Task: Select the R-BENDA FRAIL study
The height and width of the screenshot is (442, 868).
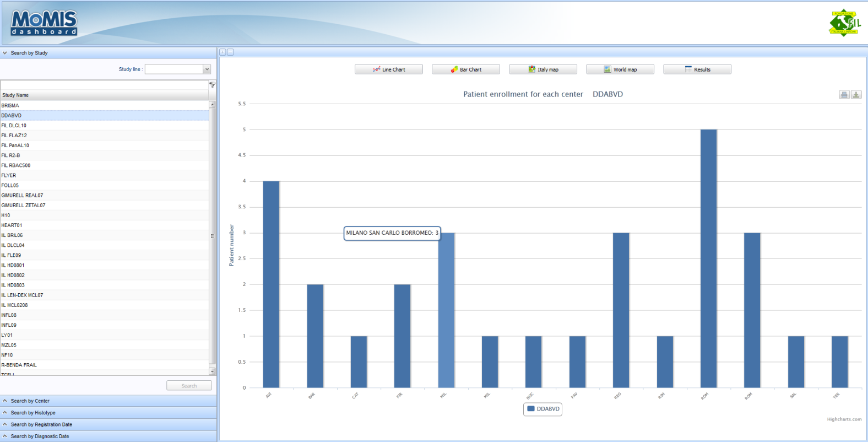Action: pos(105,365)
